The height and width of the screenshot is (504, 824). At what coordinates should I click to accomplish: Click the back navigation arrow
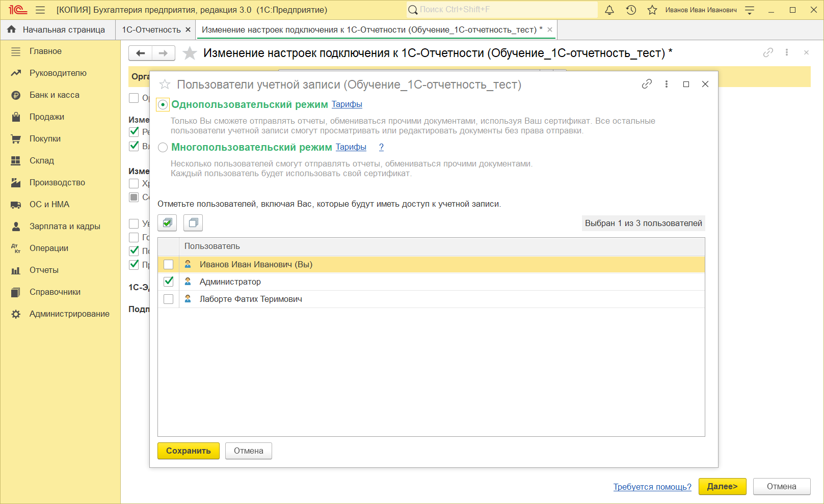140,53
